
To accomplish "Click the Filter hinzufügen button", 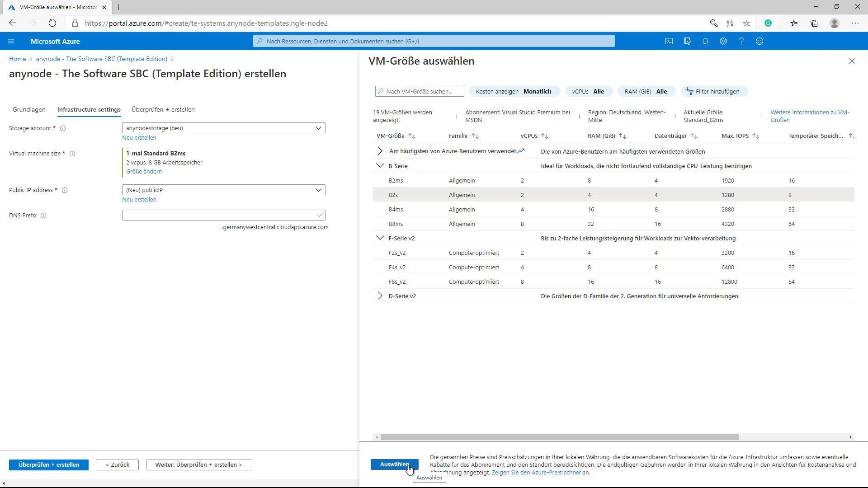I will coord(713,92).
